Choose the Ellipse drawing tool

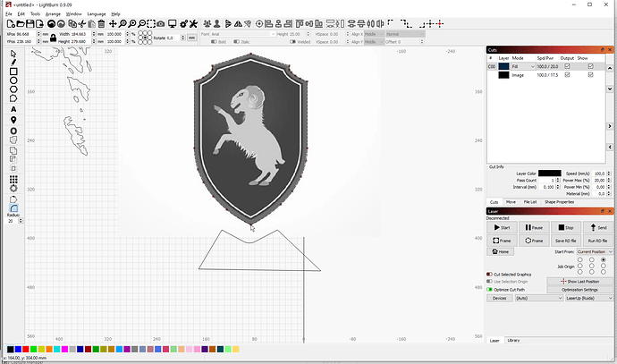click(x=13, y=80)
